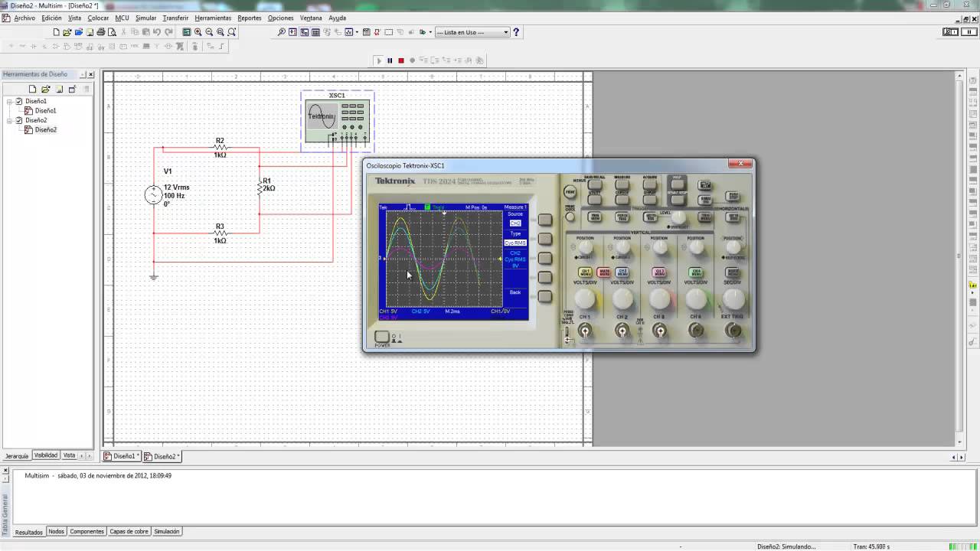This screenshot has width=980, height=551.
Task: Click resistor R2 in the schematic
Action: (220, 148)
